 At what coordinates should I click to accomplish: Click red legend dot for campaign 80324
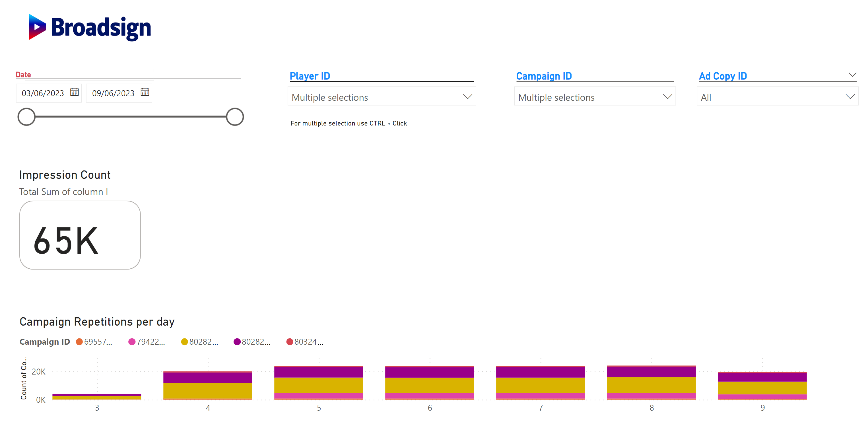click(289, 342)
